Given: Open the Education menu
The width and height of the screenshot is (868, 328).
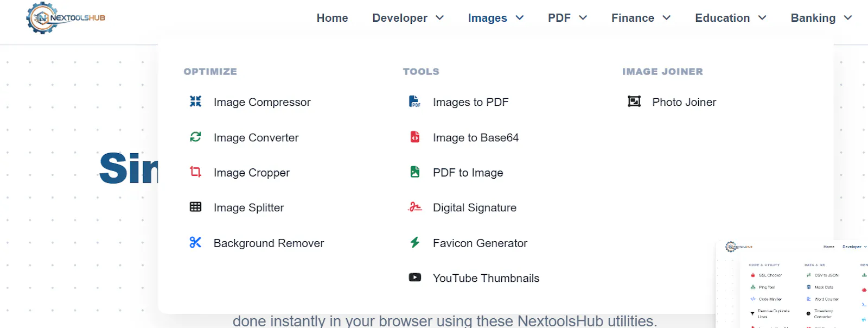Looking at the screenshot, I should point(723,18).
